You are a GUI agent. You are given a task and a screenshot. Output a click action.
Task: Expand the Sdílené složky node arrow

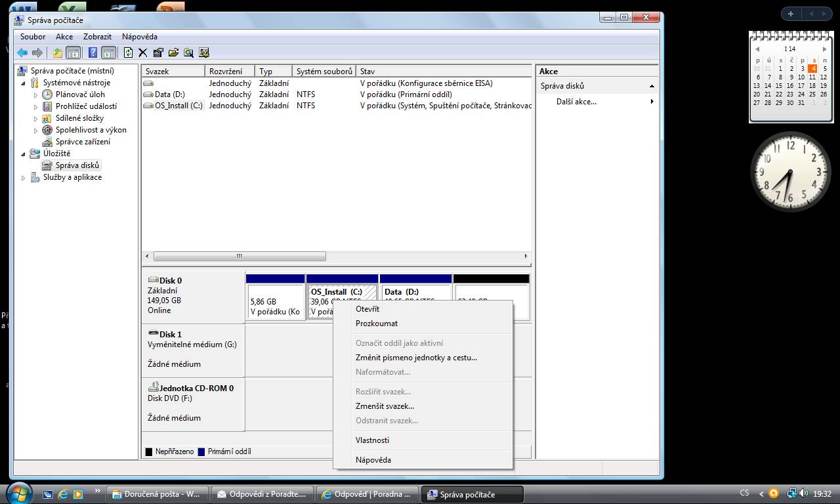pyautogui.click(x=36, y=118)
